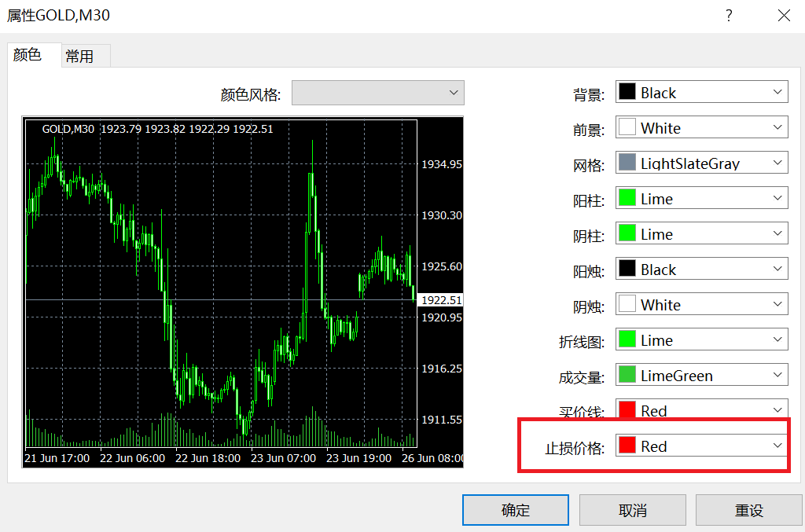Click the Black swatch next to 背景
The image size is (805, 532).
point(629,91)
